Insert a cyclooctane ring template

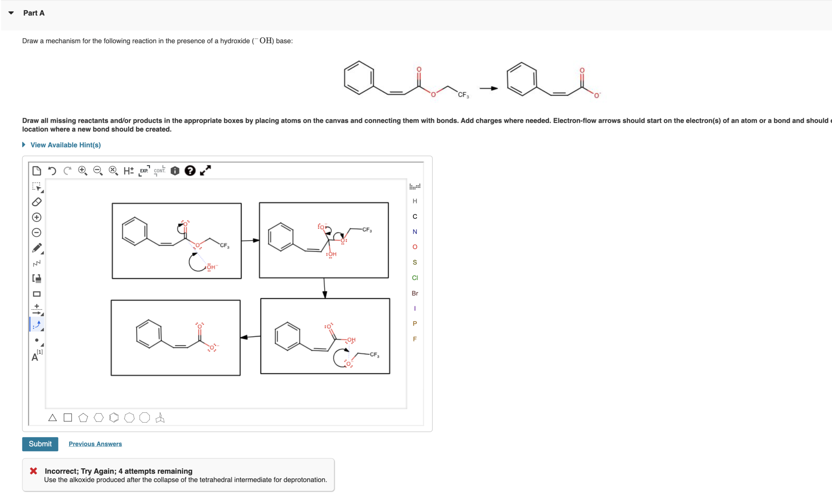tap(144, 418)
